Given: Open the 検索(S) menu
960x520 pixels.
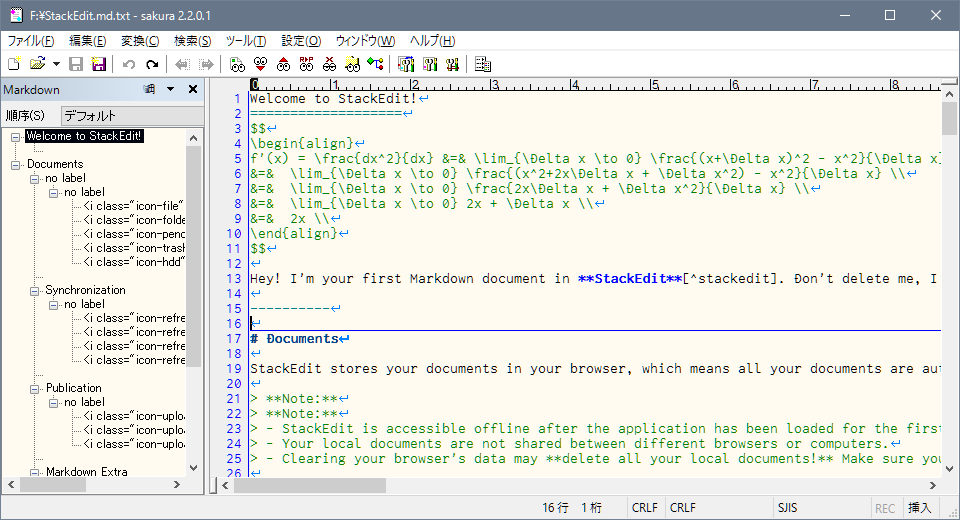Looking at the screenshot, I should coord(192,41).
